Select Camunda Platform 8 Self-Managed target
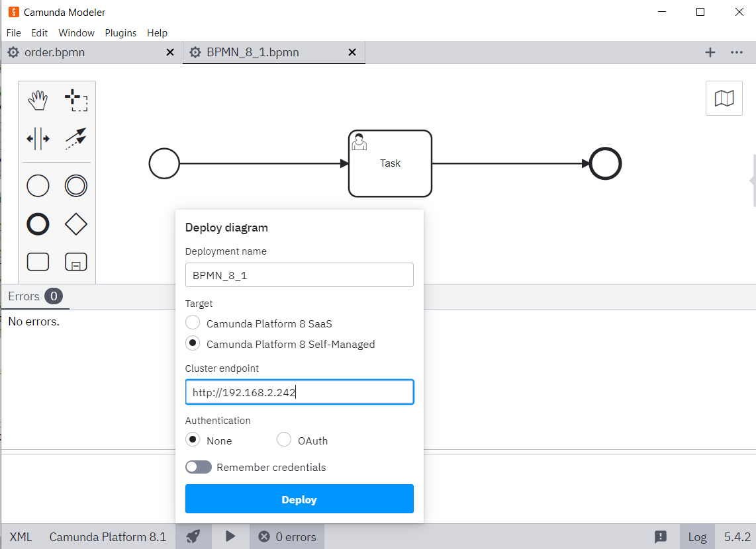756x549 pixels. click(193, 343)
